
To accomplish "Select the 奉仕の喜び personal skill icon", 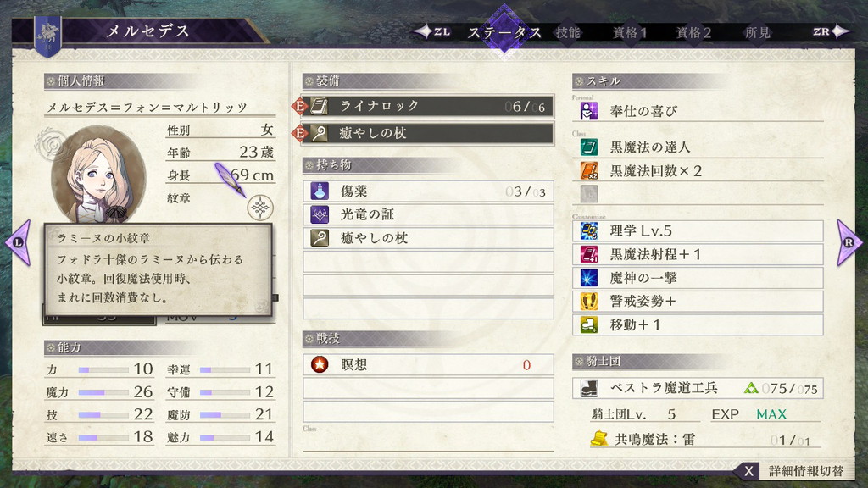I will pos(589,111).
